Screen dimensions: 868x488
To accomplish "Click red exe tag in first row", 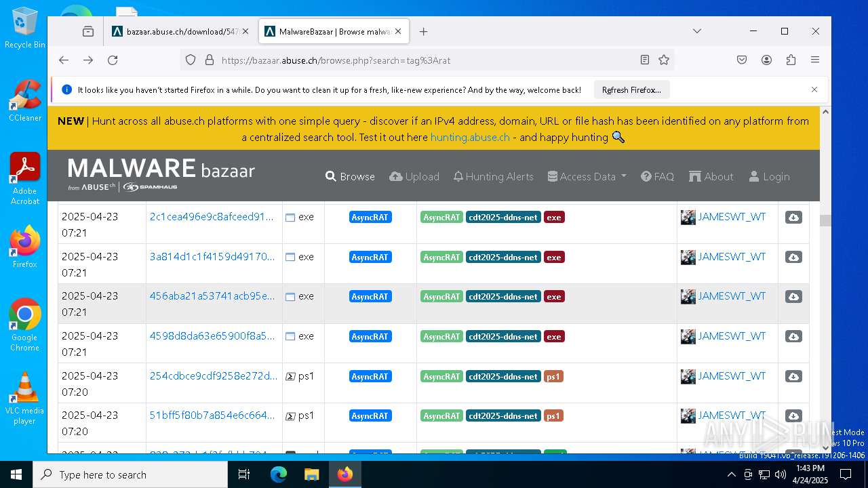I will click(x=554, y=218).
